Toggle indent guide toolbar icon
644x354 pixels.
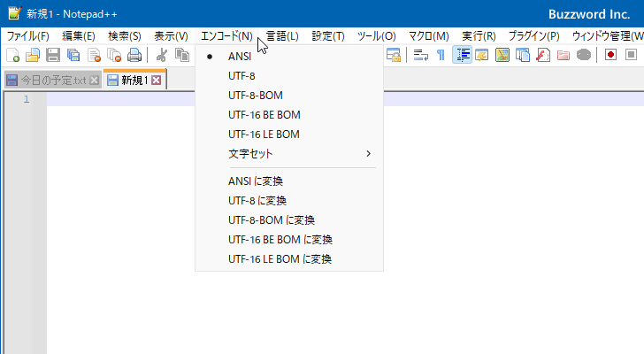click(462, 55)
